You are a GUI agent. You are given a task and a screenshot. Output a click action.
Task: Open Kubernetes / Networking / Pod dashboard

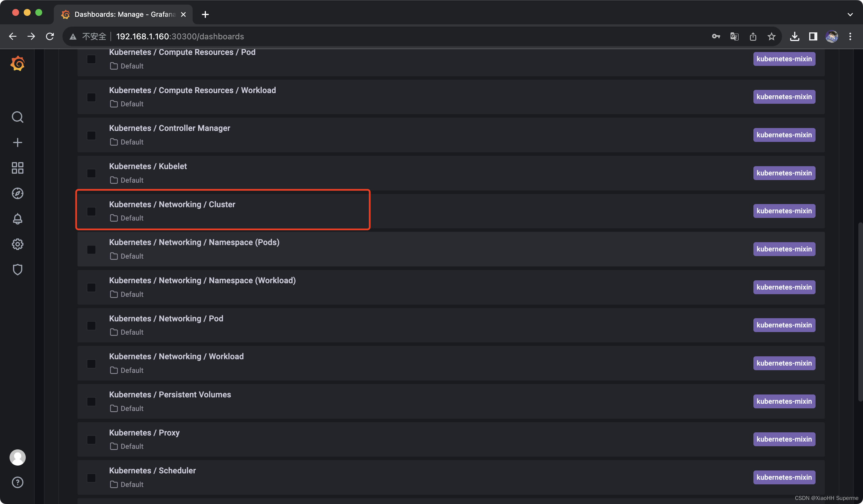pyautogui.click(x=166, y=318)
